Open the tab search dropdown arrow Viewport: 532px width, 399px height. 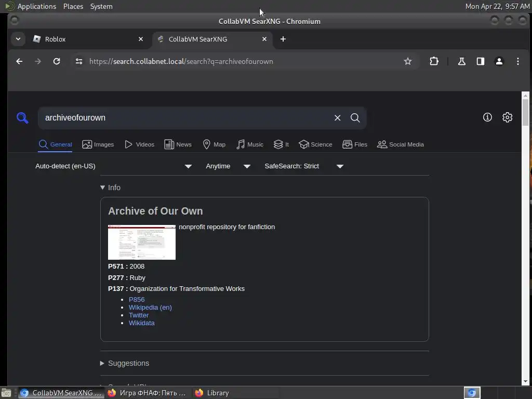point(18,39)
